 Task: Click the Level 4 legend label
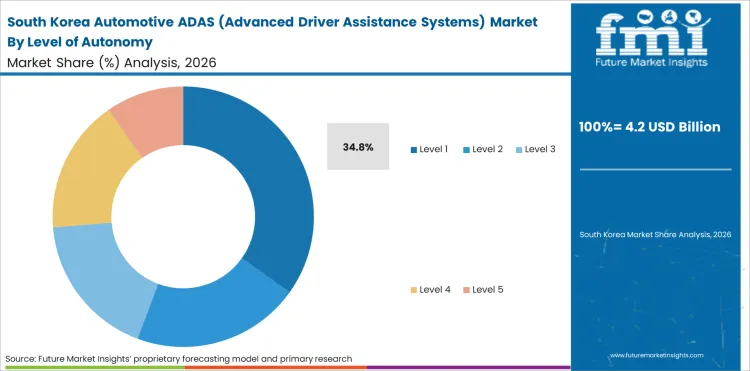435,289
